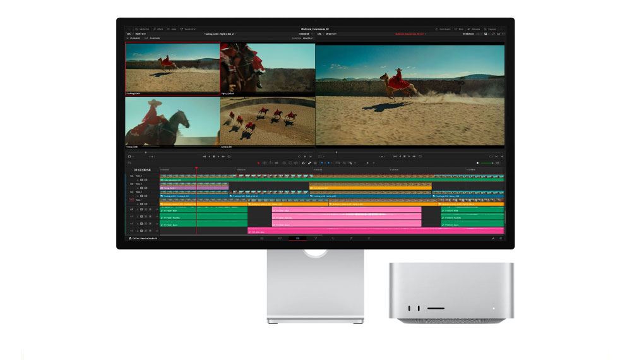This screenshot has width=644, height=360.
Task: Stop playback in timeline viewer
Action: (405, 157)
